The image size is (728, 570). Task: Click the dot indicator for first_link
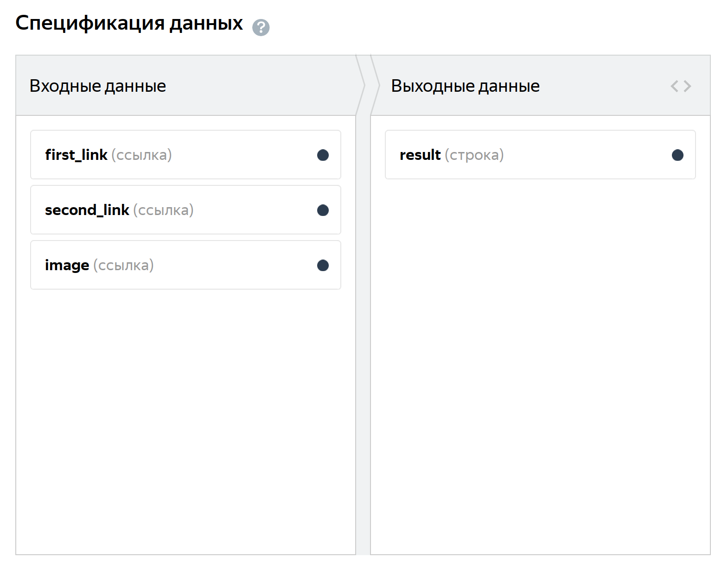coord(323,155)
